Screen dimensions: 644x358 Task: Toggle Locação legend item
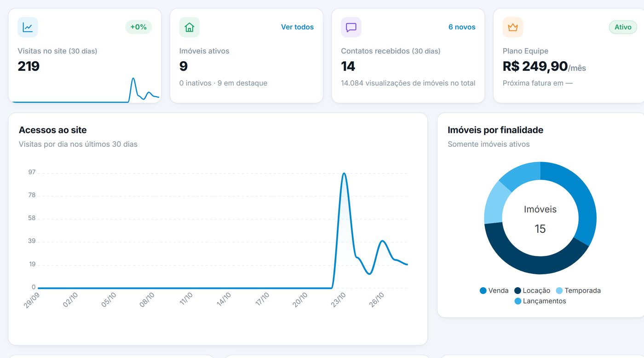click(x=532, y=290)
